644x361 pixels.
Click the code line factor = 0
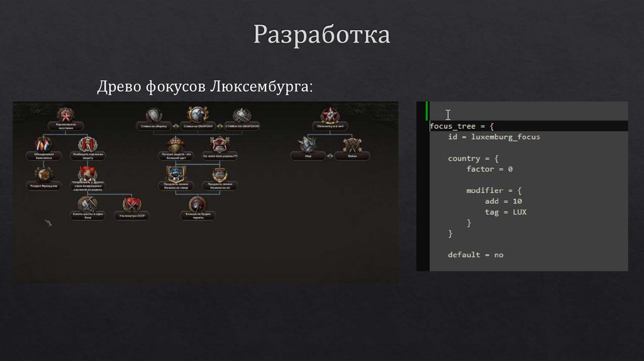(489, 169)
